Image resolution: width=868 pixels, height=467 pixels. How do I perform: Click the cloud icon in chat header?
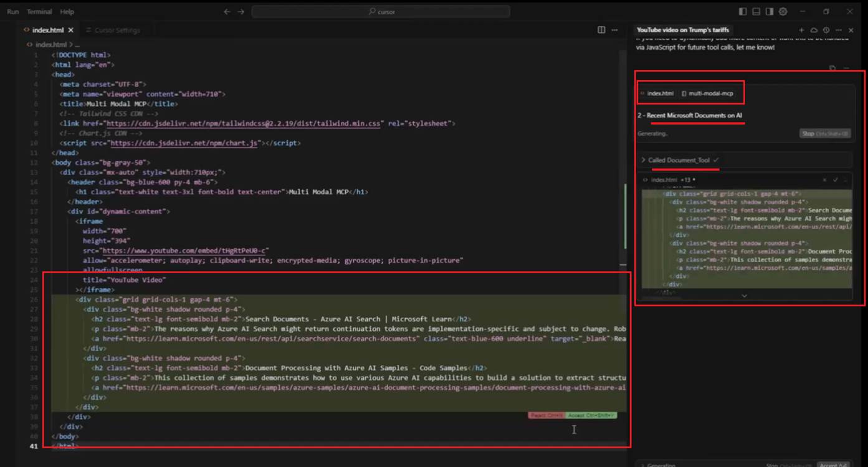pos(814,30)
